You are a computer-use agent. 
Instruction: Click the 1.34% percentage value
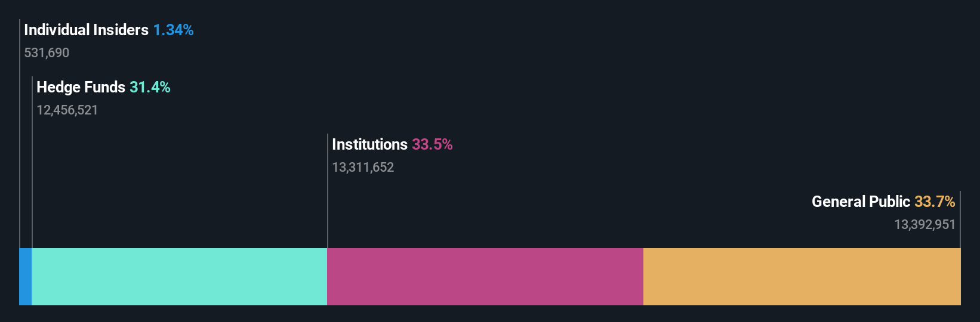pyautogui.click(x=173, y=30)
